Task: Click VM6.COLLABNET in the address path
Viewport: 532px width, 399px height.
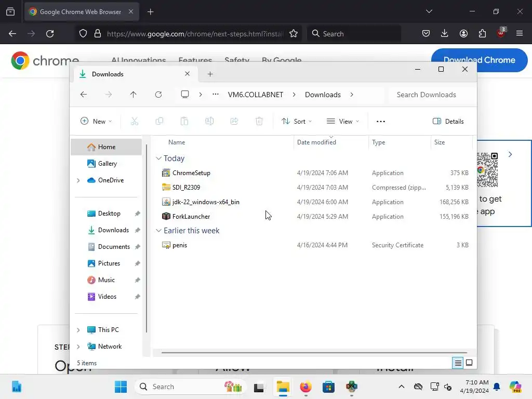Action: pos(256,95)
